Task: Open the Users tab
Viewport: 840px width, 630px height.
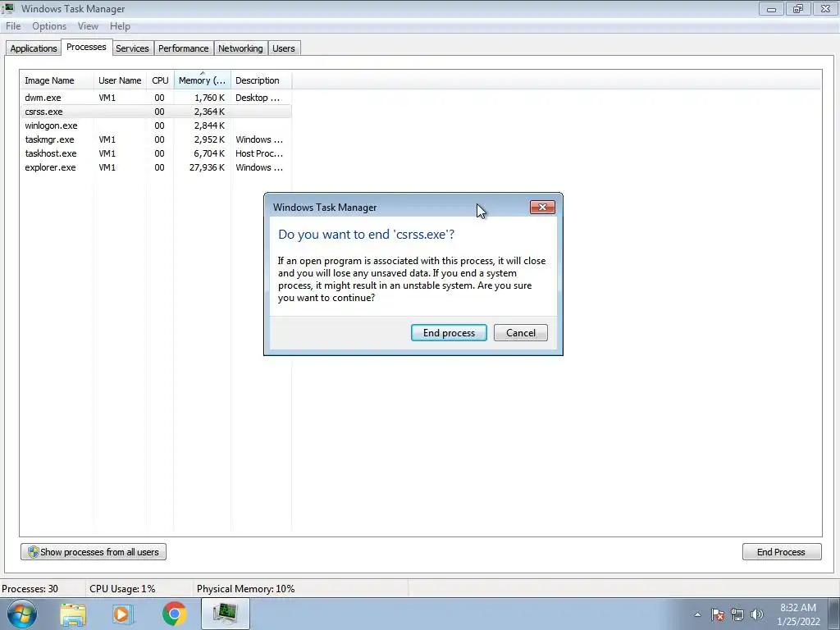Action: tap(283, 48)
